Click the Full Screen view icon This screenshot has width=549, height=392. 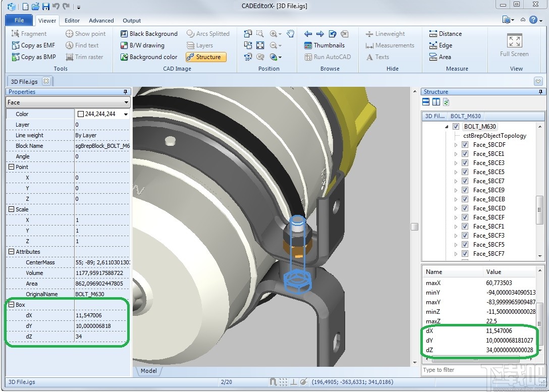click(x=514, y=41)
